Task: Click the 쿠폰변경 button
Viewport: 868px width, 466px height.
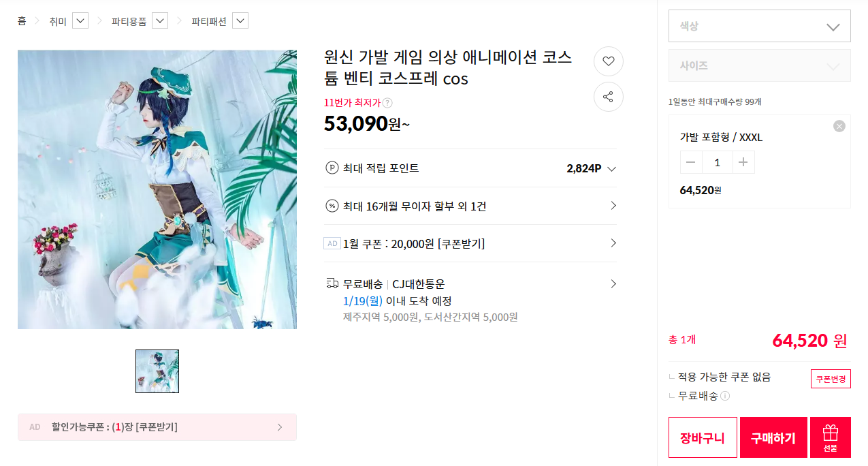Action: coord(831,379)
